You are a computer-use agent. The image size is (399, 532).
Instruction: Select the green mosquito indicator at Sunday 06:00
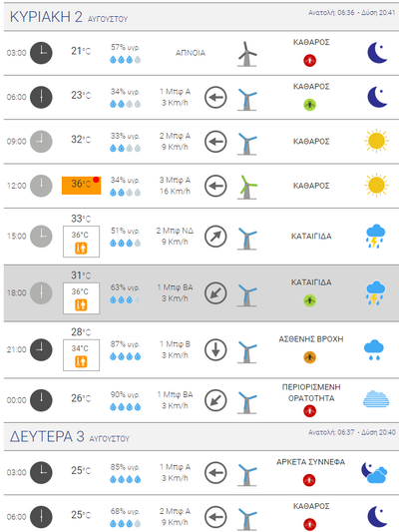pos(309,105)
